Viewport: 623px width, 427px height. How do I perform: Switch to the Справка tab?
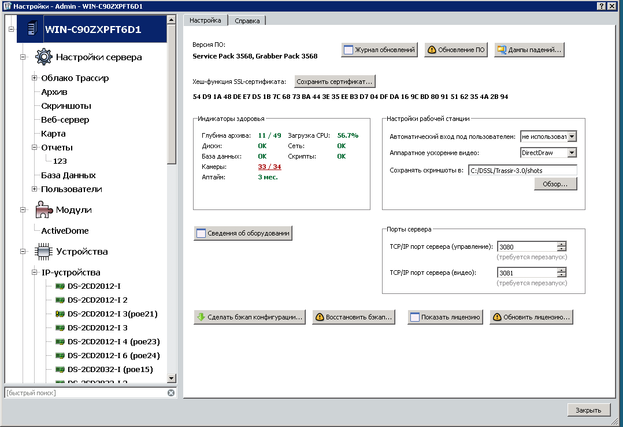(247, 21)
